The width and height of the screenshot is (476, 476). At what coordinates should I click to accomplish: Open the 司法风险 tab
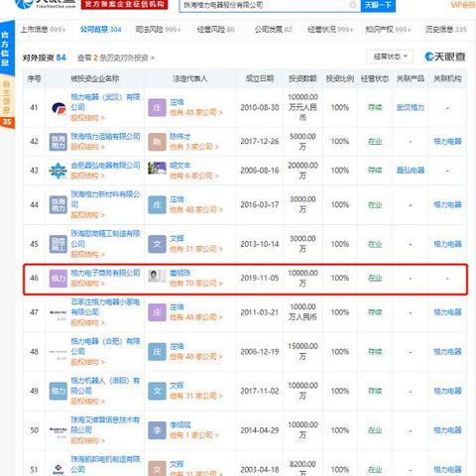[x=158, y=30]
